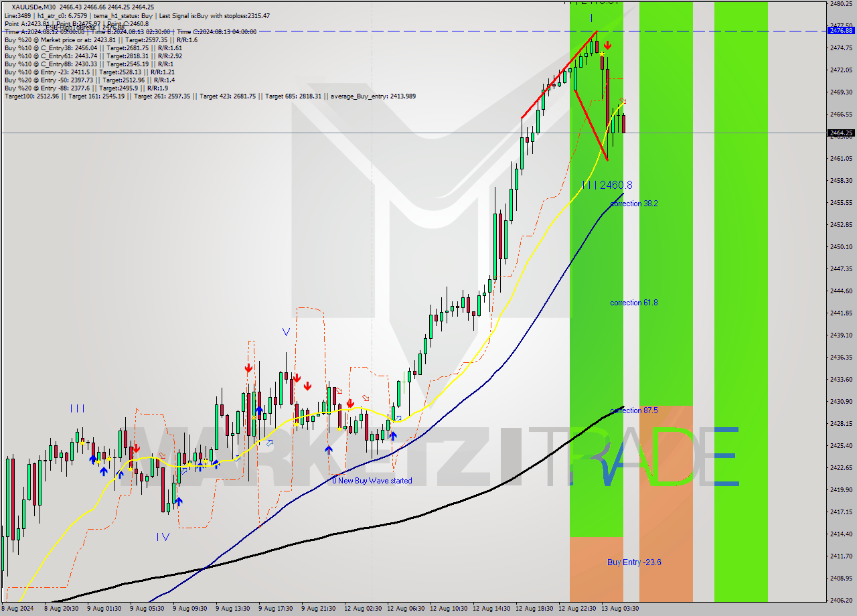Image resolution: width=857 pixels, height=616 pixels.
Task: Click the 'Point A:2423.81' info line
Action: click(x=26, y=24)
